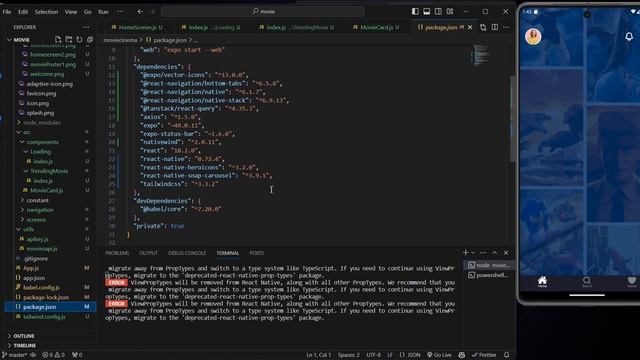
Task: Create a new file in Explorer
Action: pyautogui.click(x=58, y=40)
